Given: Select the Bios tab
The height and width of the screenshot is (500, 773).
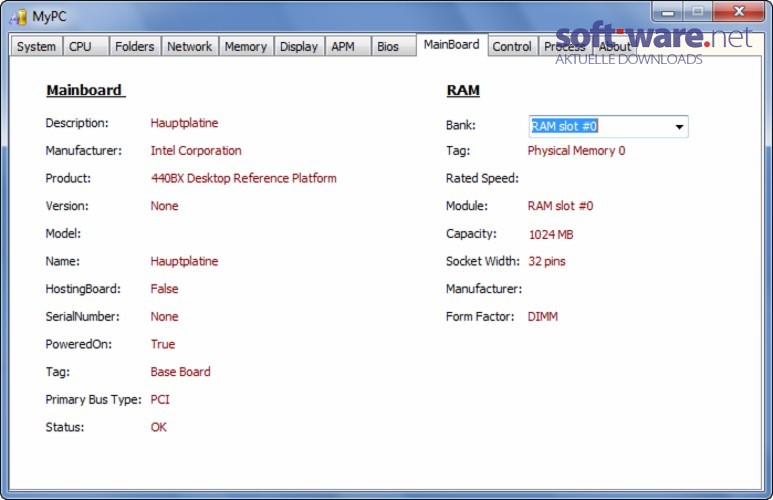Looking at the screenshot, I should [393, 46].
